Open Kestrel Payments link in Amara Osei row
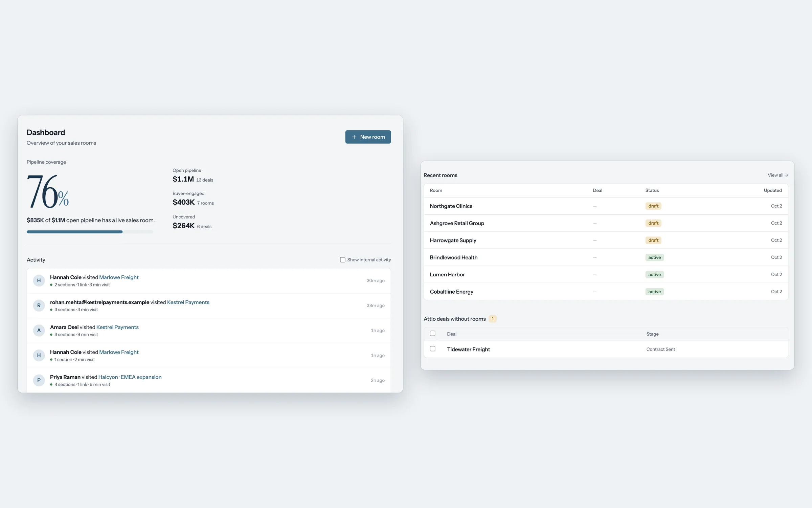The image size is (812, 508). tap(117, 327)
